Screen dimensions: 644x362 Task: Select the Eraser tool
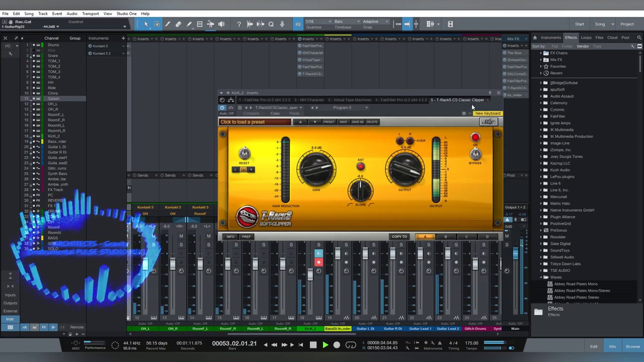click(x=178, y=24)
